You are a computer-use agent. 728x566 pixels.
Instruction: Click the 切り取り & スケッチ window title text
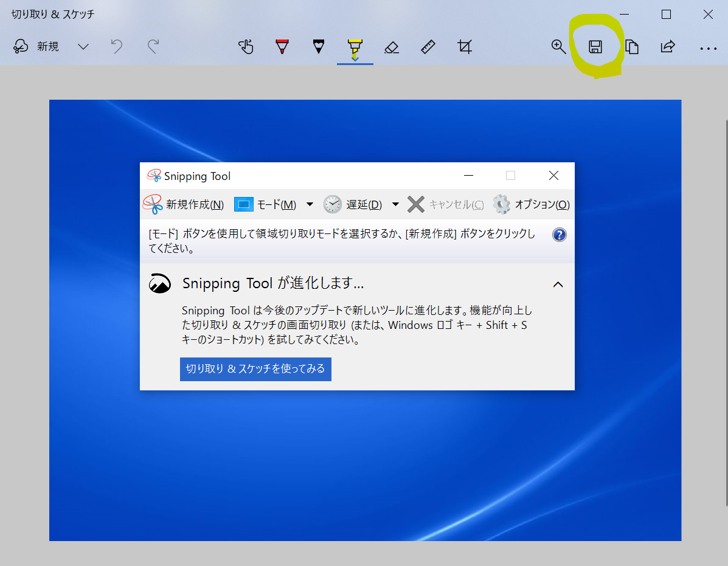coord(52,15)
